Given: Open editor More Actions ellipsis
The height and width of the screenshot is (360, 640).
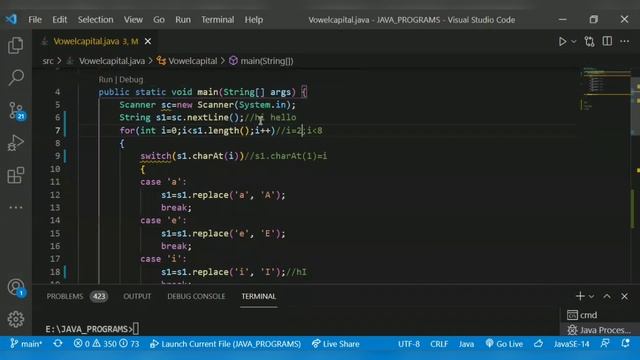Looking at the screenshot, I should [x=624, y=41].
